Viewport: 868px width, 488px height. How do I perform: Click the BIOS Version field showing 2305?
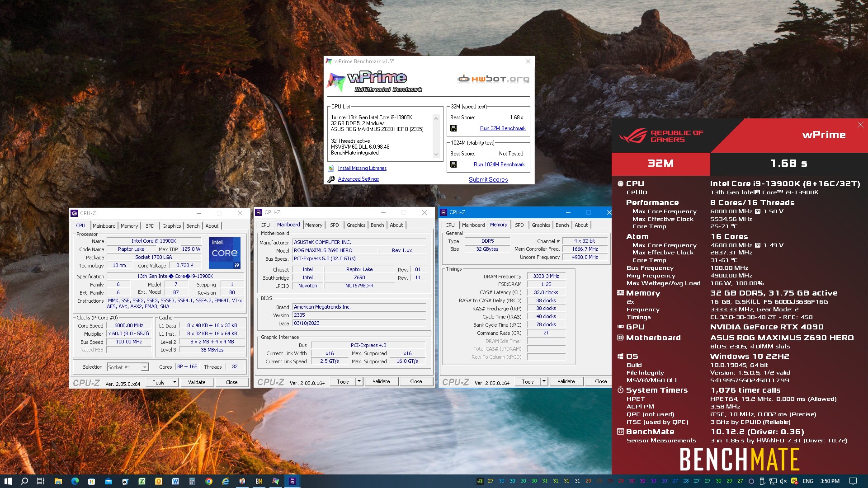pyautogui.click(x=359, y=315)
